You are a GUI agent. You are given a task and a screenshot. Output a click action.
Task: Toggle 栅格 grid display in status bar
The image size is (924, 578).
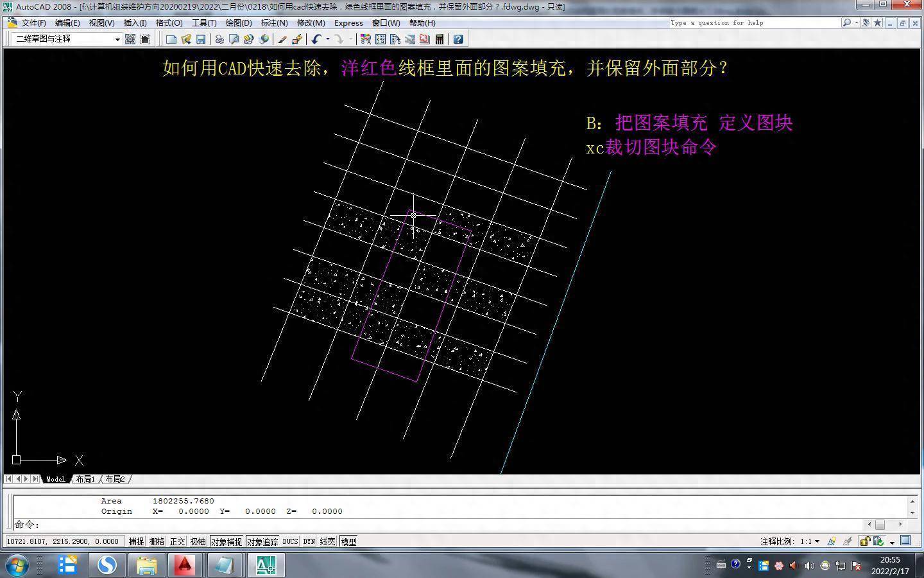coord(157,541)
